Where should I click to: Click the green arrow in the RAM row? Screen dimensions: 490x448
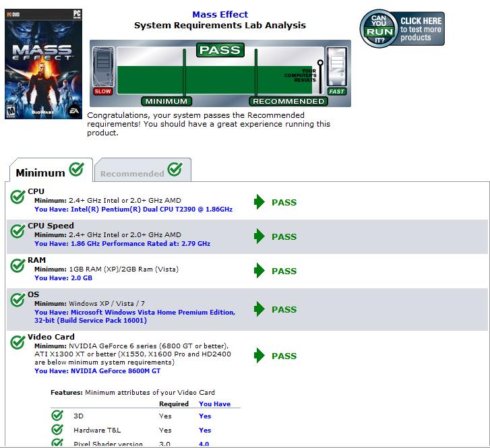tap(259, 271)
